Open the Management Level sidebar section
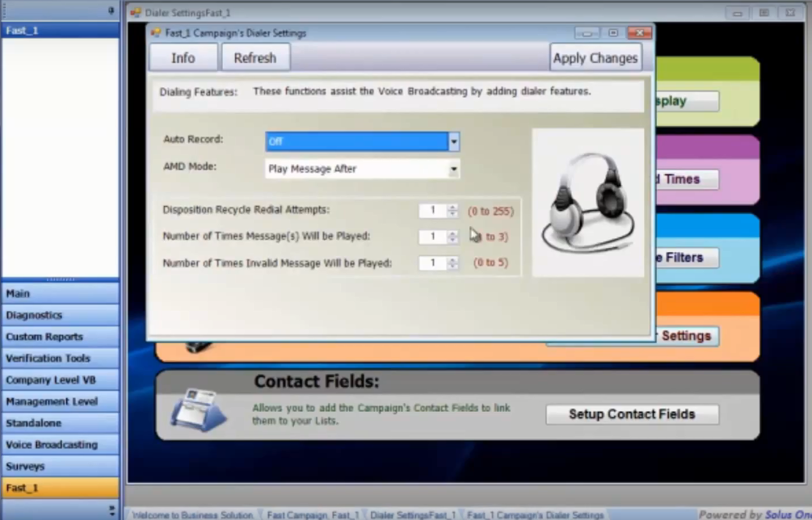This screenshot has height=520, width=812. pyautogui.click(x=61, y=401)
